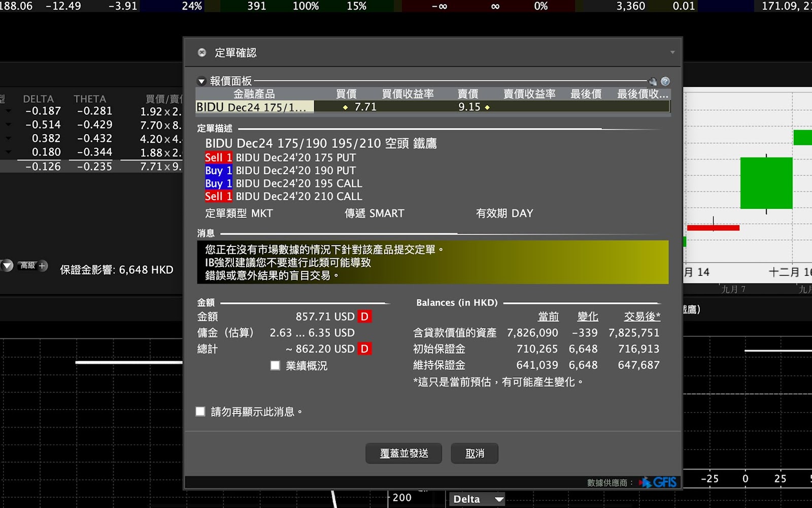The height and width of the screenshot is (508, 812).
Task: Click the 覆蓋並發送 button
Action: (x=404, y=453)
